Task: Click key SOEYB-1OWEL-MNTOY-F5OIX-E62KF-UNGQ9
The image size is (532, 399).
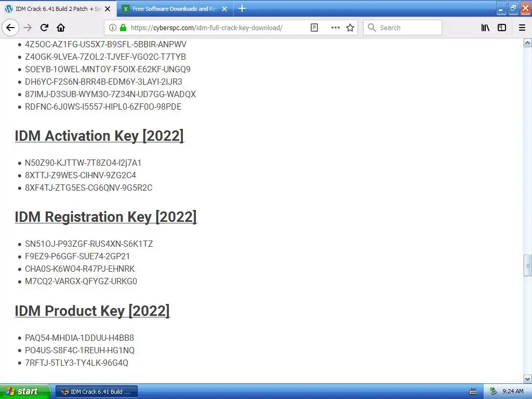Action: (108, 69)
